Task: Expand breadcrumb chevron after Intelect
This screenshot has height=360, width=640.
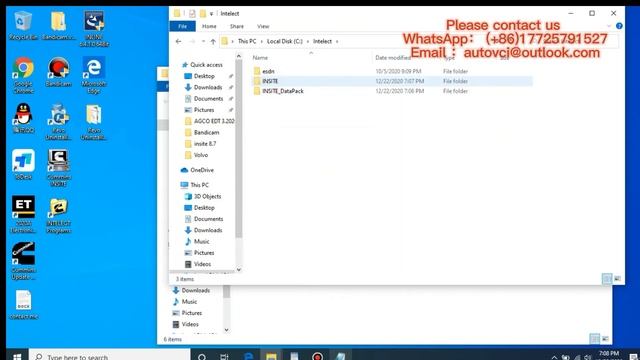Action: point(337,41)
